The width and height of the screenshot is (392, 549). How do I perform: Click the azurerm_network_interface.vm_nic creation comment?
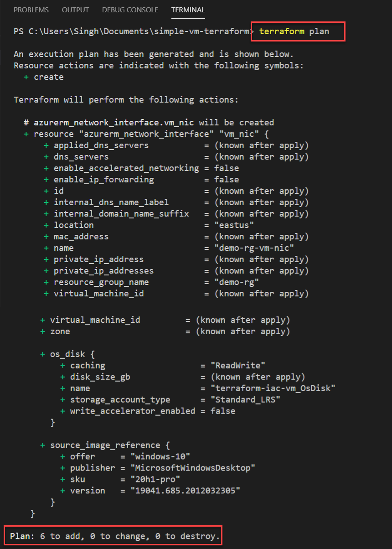149,122
